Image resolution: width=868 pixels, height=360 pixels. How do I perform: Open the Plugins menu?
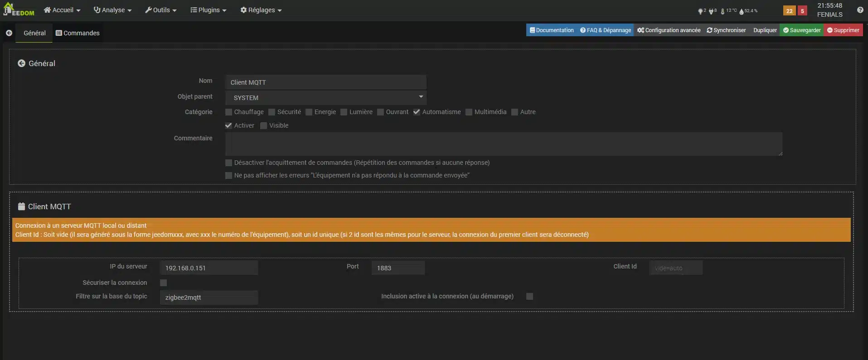(209, 10)
